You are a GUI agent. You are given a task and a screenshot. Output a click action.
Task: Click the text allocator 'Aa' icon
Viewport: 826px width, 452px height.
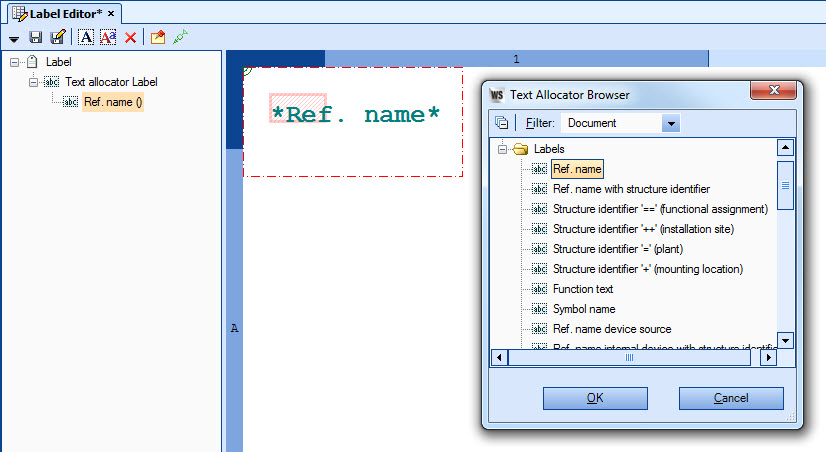(x=108, y=37)
